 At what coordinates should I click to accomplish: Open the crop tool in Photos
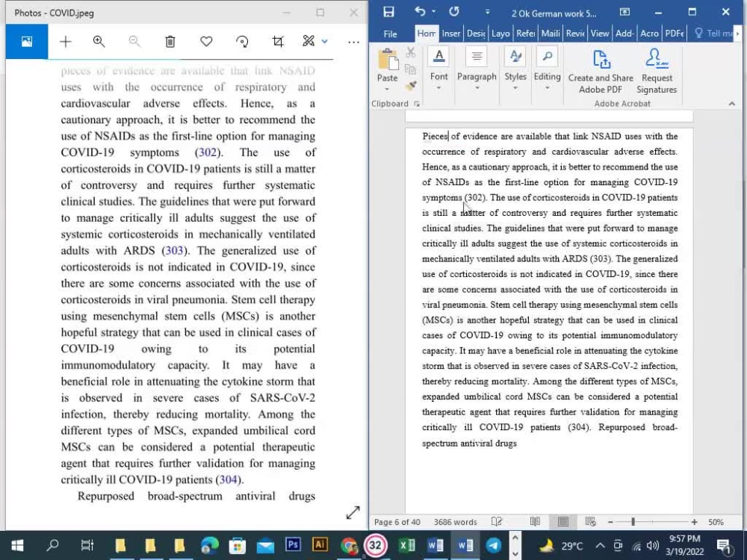click(x=278, y=41)
